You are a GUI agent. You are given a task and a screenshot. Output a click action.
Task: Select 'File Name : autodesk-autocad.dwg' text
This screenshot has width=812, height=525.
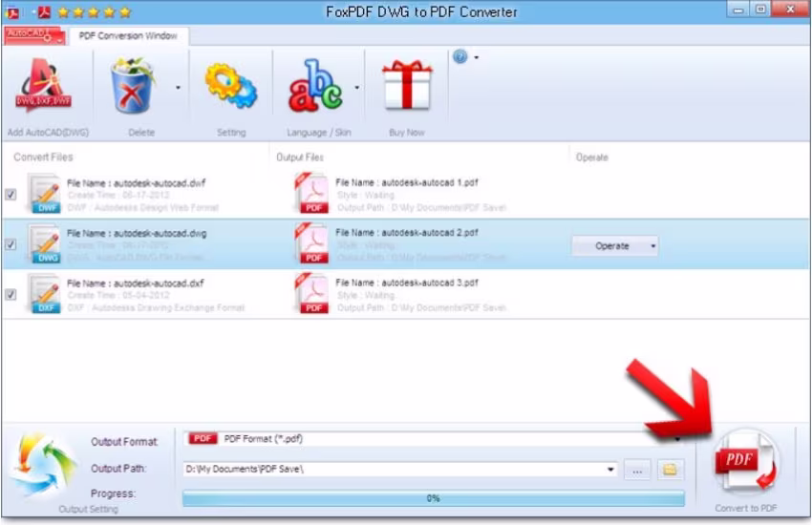coord(137,233)
